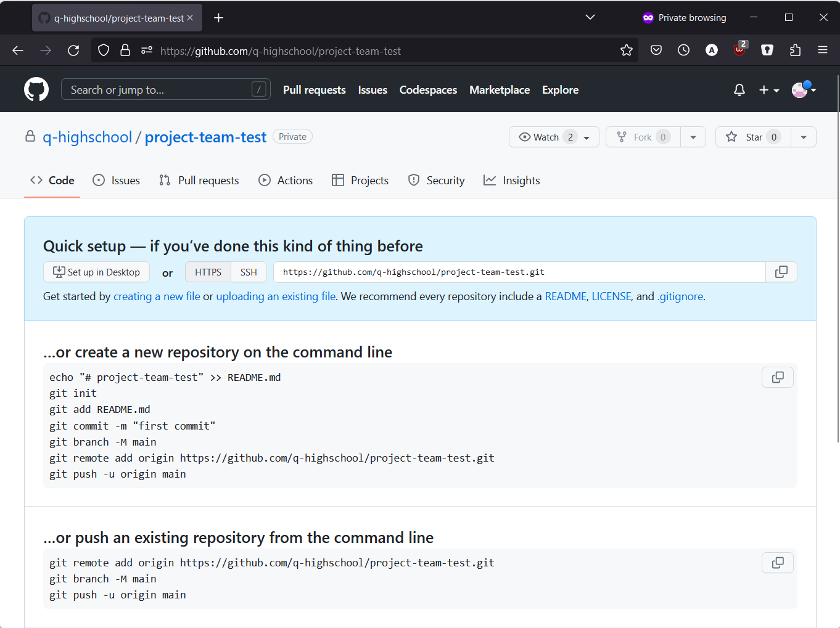Bookmark this page with the star icon
Image resolution: width=840 pixels, height=628 pixels.
pos(626,51)
